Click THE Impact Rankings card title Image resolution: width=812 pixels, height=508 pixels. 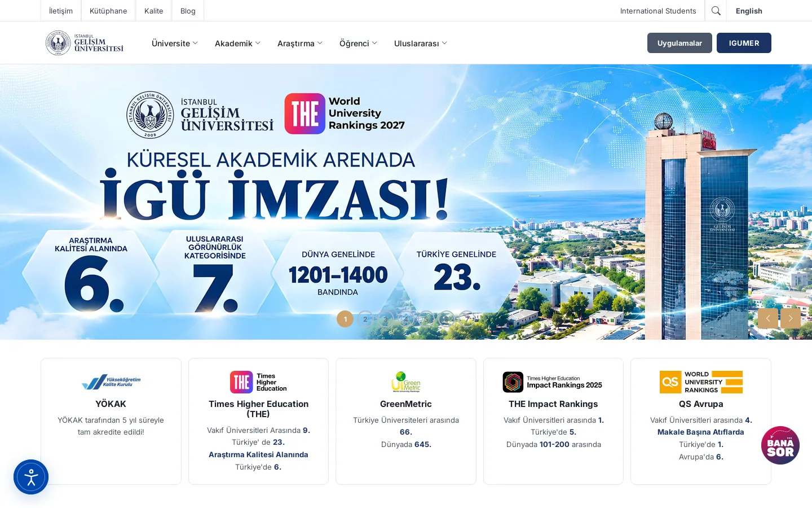point(553,404)
